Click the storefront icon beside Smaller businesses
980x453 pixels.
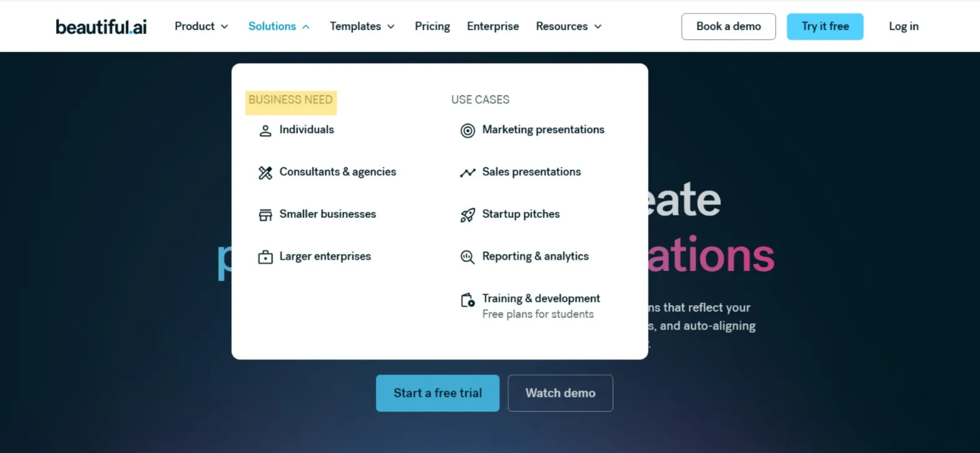pos(265,215)
